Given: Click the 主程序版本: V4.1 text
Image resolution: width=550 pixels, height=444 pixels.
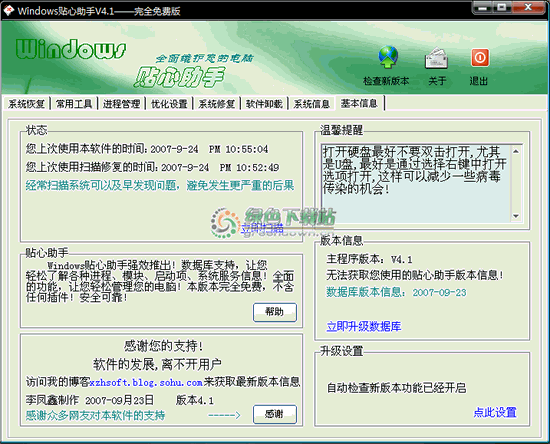Looking at the screenshot, I should [x=369, y=259].
